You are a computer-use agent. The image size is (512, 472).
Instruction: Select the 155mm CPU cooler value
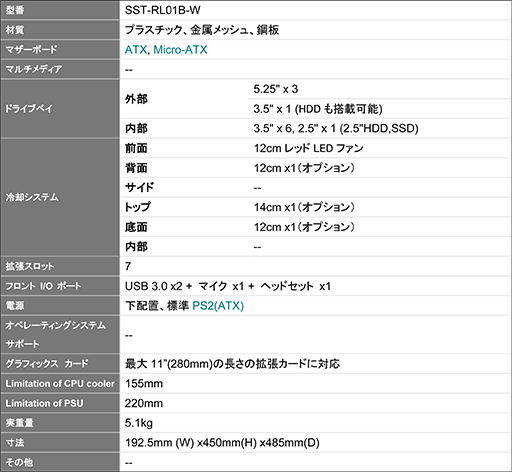(x=144, y=384)
